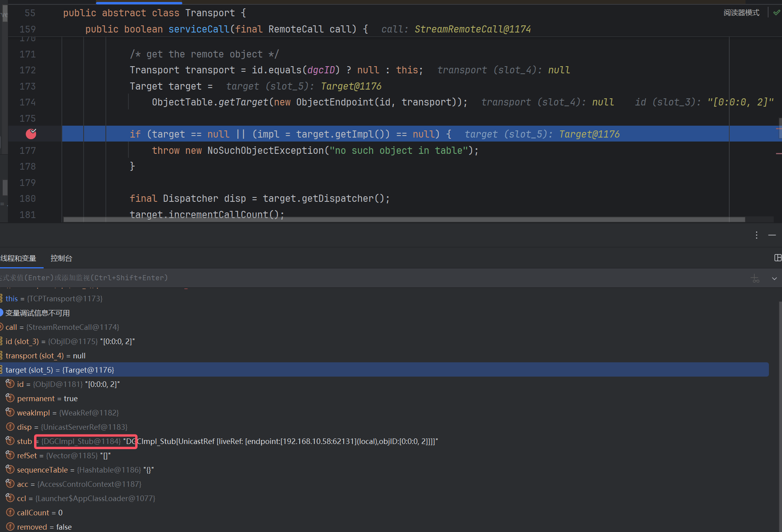Click the field icon beside disp variable
This screenshot has width=782, height=532.
10,427
